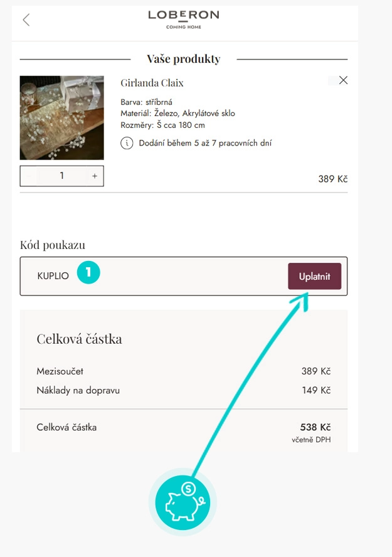Click the total amount 538 Kč
392x557 pixels.
pos(315,427)
